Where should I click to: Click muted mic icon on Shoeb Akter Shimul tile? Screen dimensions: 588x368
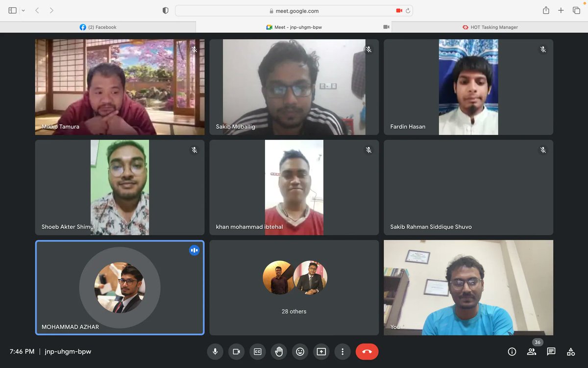(195, 150)
